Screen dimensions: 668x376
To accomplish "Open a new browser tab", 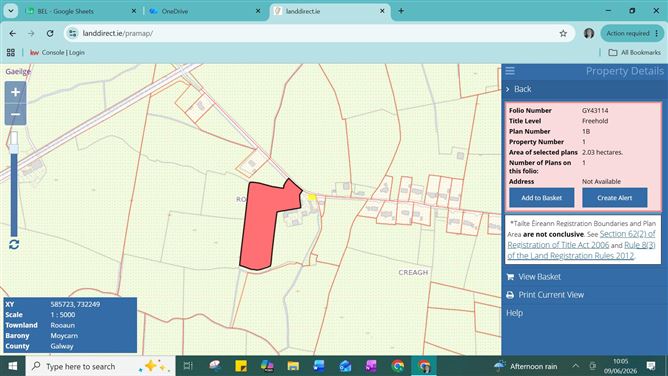I will click(401, 11).
